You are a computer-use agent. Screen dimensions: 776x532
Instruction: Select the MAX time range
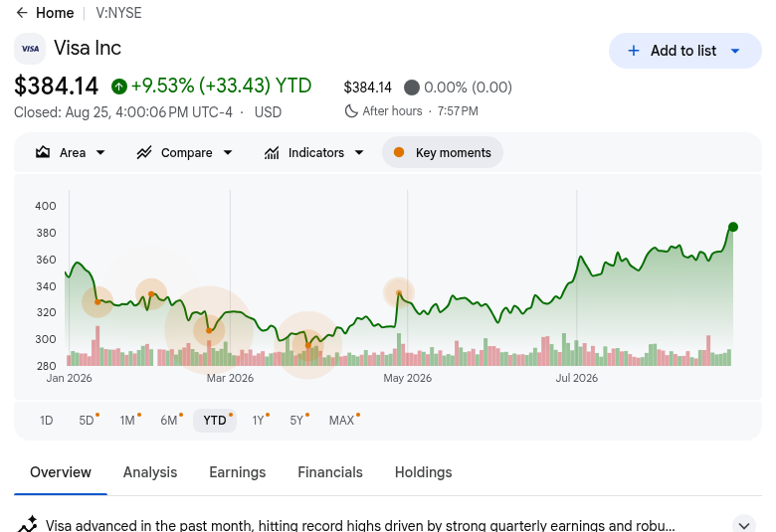point(342,421)
